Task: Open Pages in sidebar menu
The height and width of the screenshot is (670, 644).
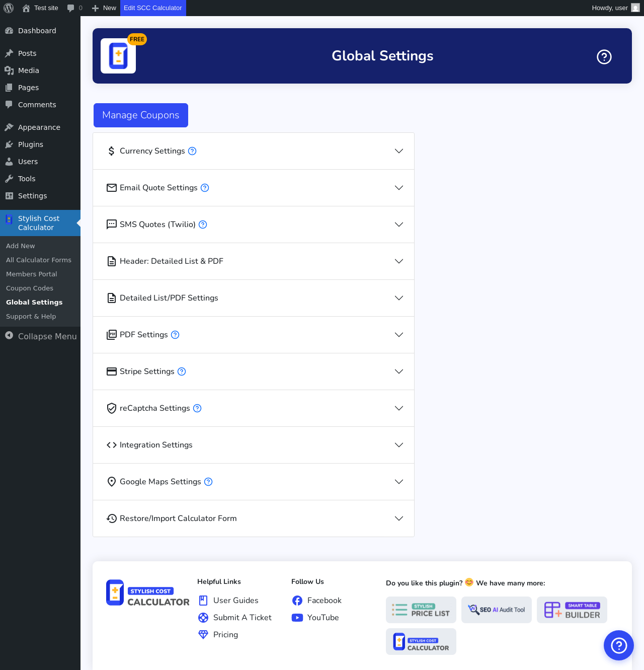Action: pos(40,88)
